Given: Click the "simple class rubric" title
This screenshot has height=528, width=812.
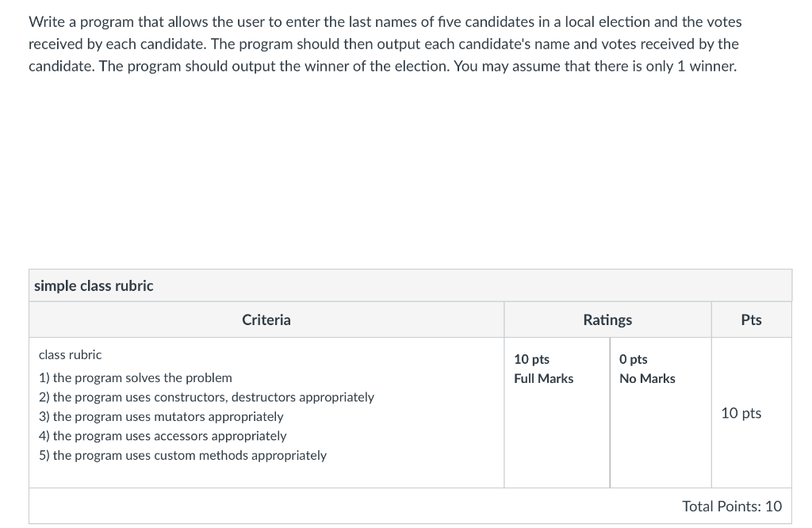Looking at the screenshot, I should [x=94, y=285].
